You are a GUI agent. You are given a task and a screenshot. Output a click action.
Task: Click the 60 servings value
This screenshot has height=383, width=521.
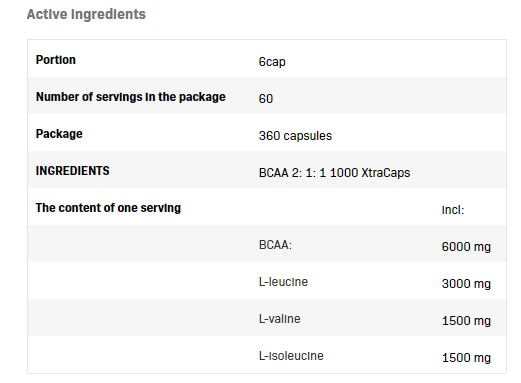coord(266,99)
